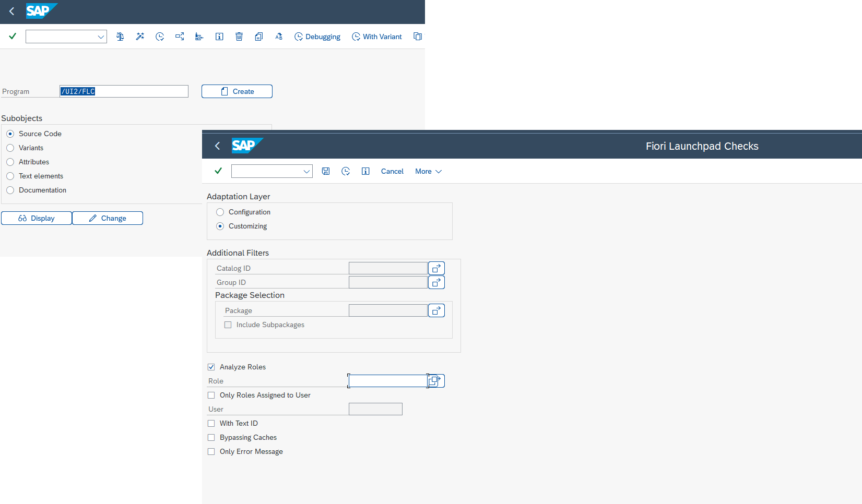Click Execute clock icon in Fiori Launchpad Checks
Image resolution: width=862 pixels, height=504 pixels.
[346, 171]
